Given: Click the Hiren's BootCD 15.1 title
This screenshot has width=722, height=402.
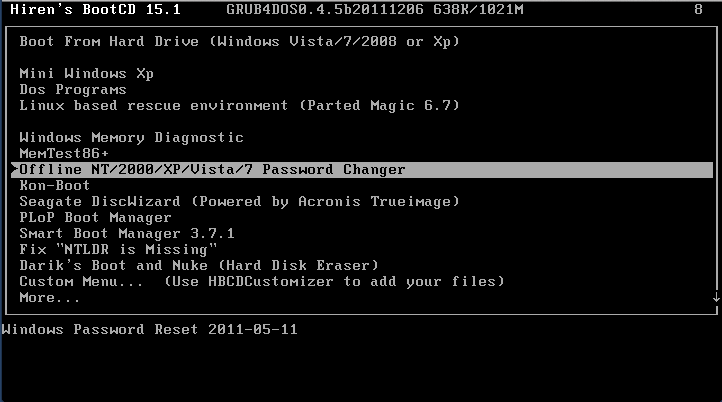Looking at the screenshot, I should 95,9.
